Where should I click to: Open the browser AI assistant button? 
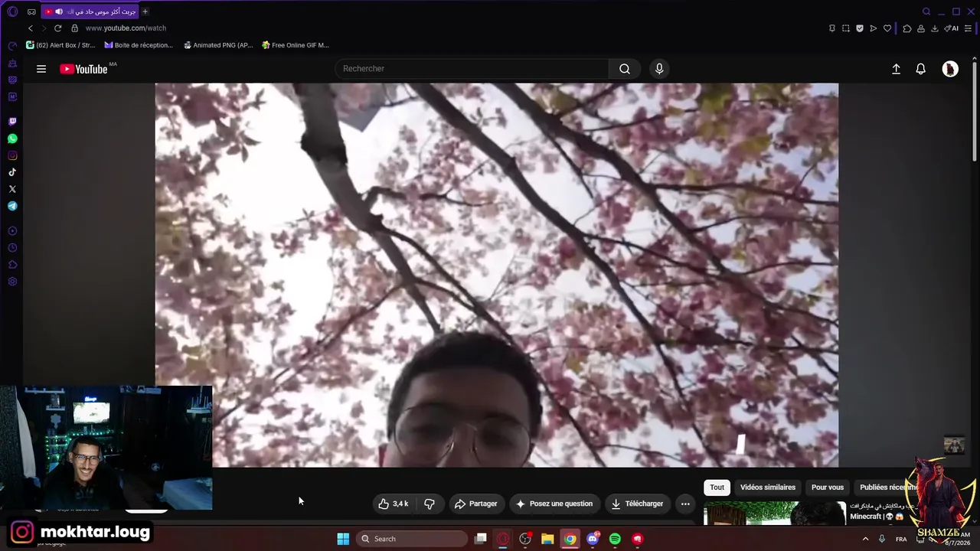(x=952, y=28)
